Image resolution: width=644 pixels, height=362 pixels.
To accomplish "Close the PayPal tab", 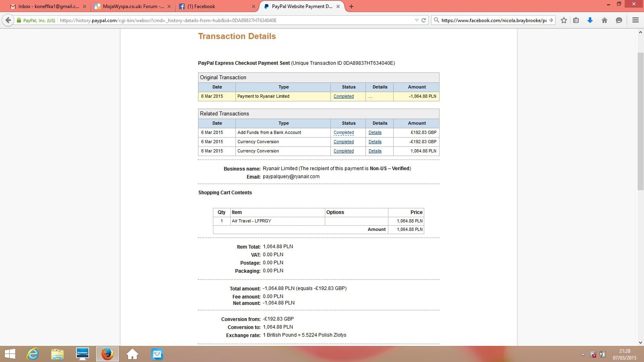I will pos(338,6).
